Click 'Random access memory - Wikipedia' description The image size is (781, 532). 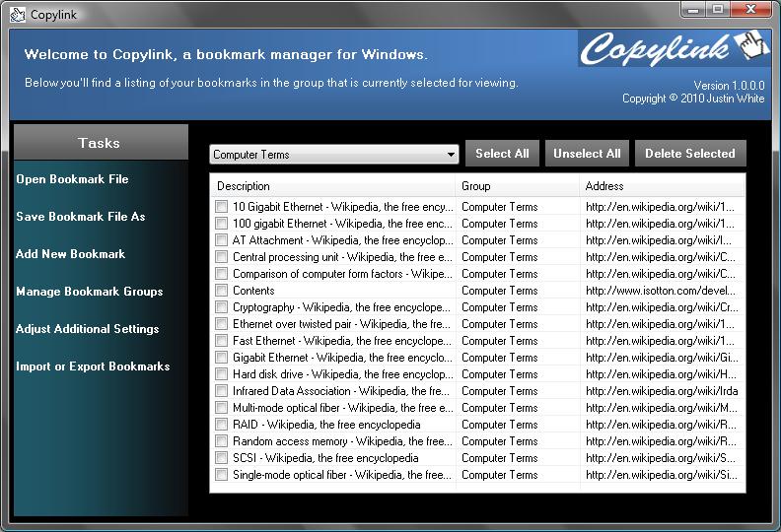coord(343,441)
